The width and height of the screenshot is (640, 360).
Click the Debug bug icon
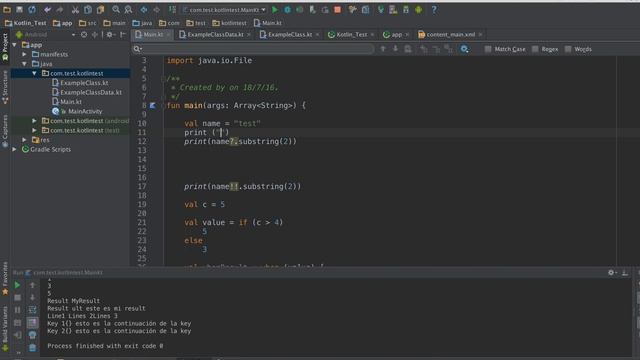[x=287, y=9]
